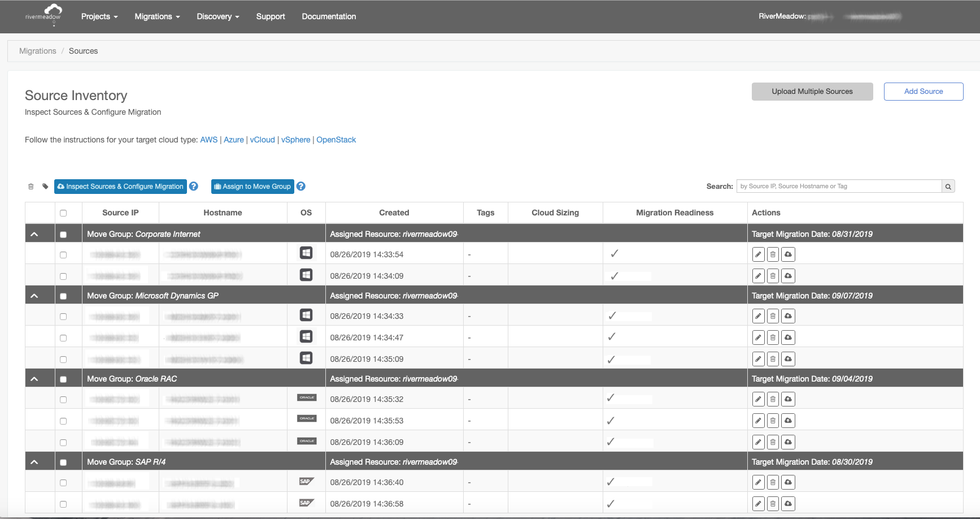Click the search magnifier icon
The image size is (980, 519).
click(x=948, y=186)
